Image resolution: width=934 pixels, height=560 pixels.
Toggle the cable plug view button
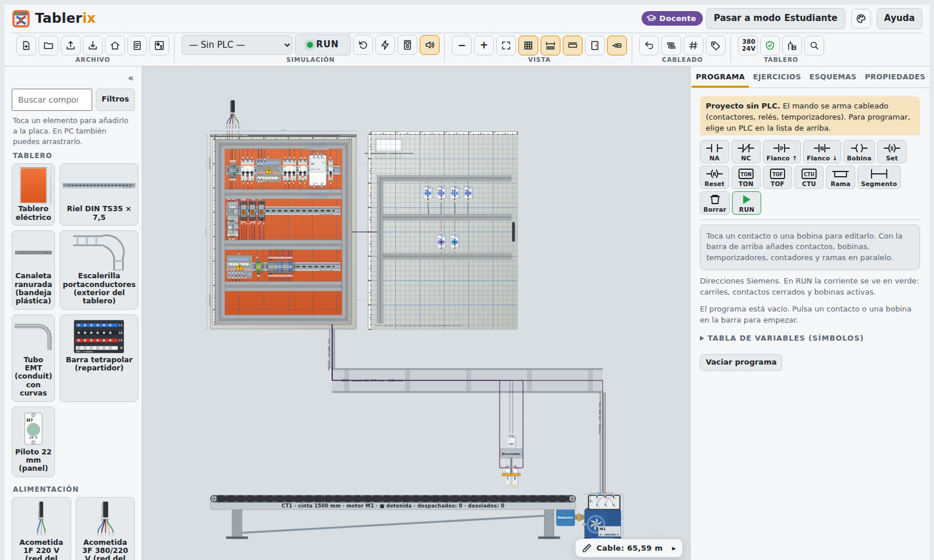tap(617, 45)
